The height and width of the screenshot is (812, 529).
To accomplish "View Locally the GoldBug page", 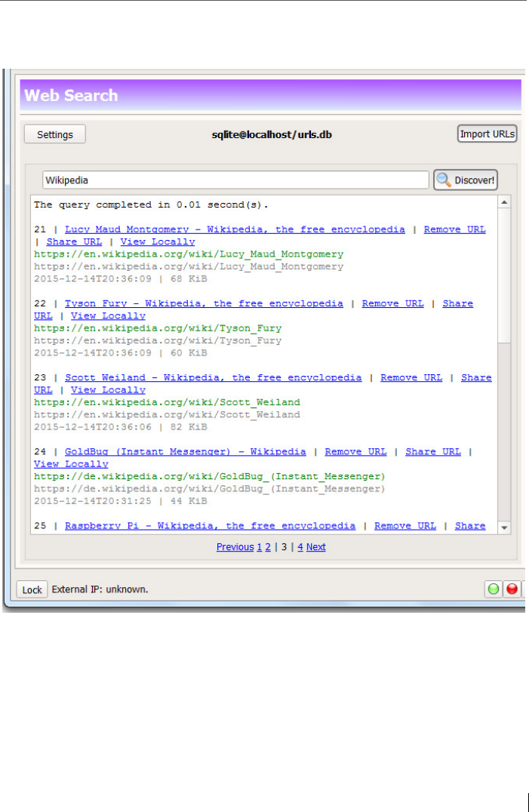I will click(x=71, y=464).
